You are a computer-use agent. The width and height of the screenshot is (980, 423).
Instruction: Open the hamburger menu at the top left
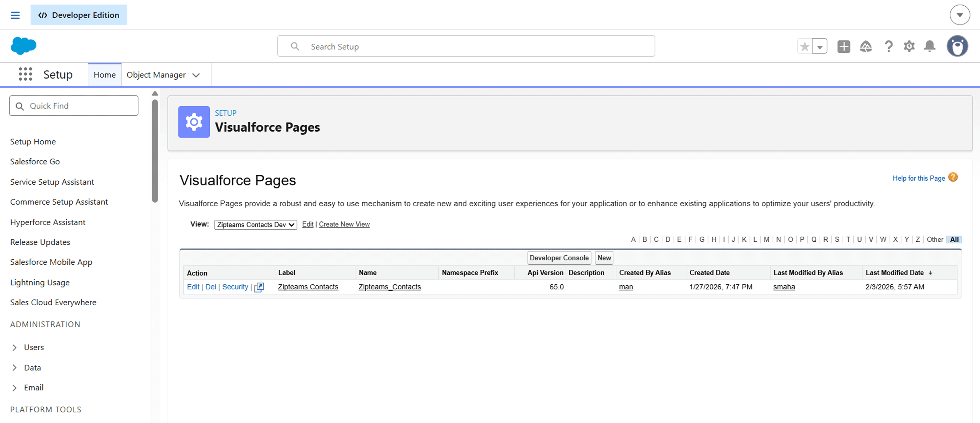pyautogui.click(x=15, y=15)
